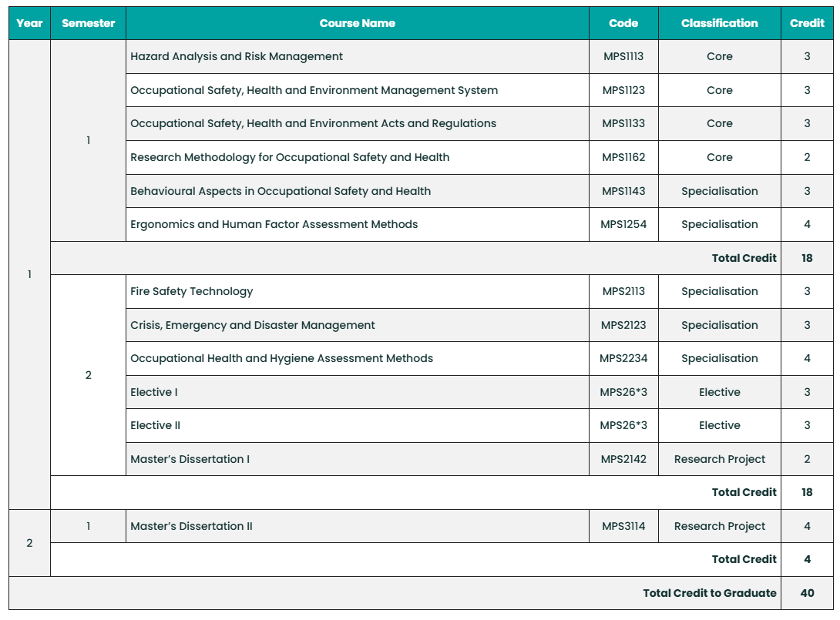Click Behavioural Aspects in Occupational Safety course

[x=281, y=191]
